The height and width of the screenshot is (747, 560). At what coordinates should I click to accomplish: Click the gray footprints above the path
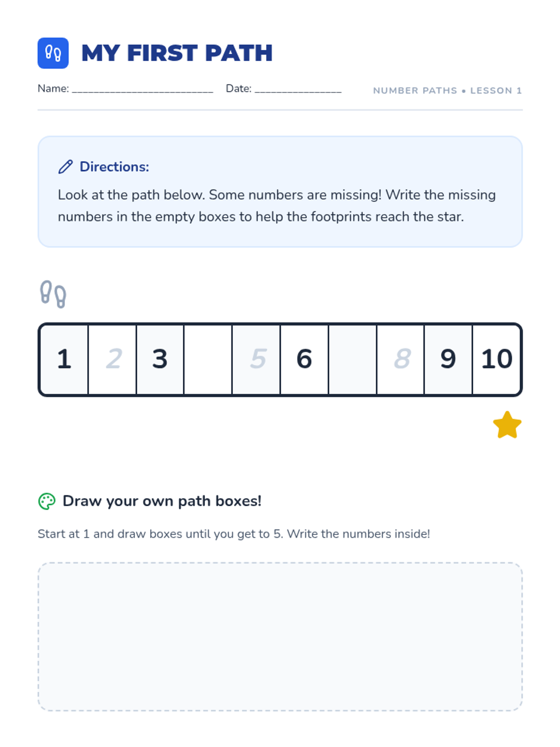[53, 294]
